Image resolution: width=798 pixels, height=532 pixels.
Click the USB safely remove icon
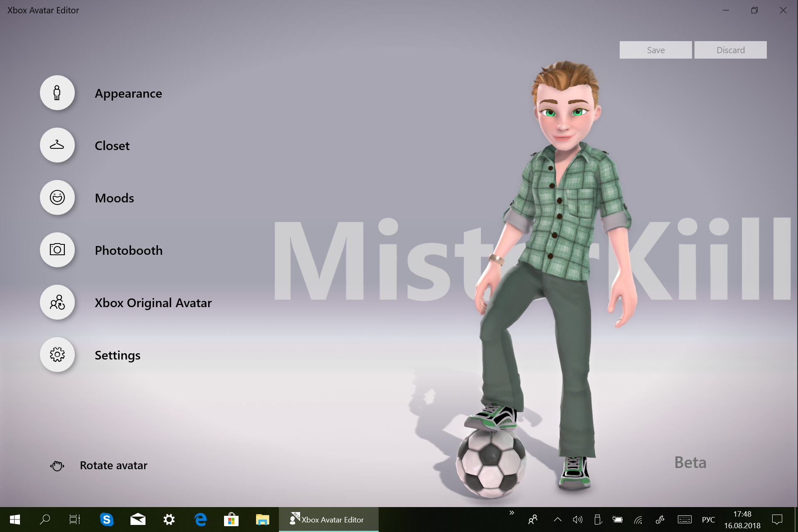(598, 520)
